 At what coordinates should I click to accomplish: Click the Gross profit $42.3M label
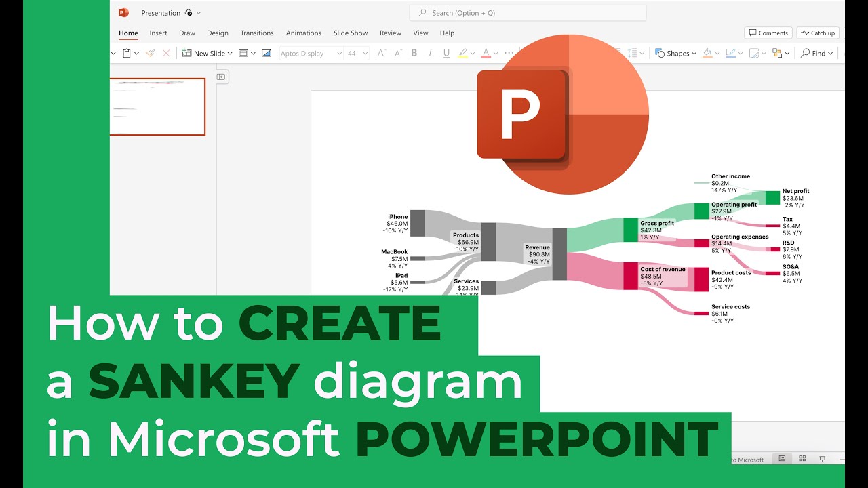tap(657, 230)
